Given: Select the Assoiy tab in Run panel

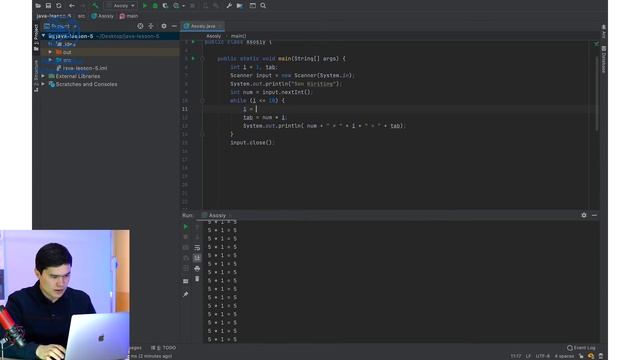Looking at the screenshot, I should [x=215, y=215].
